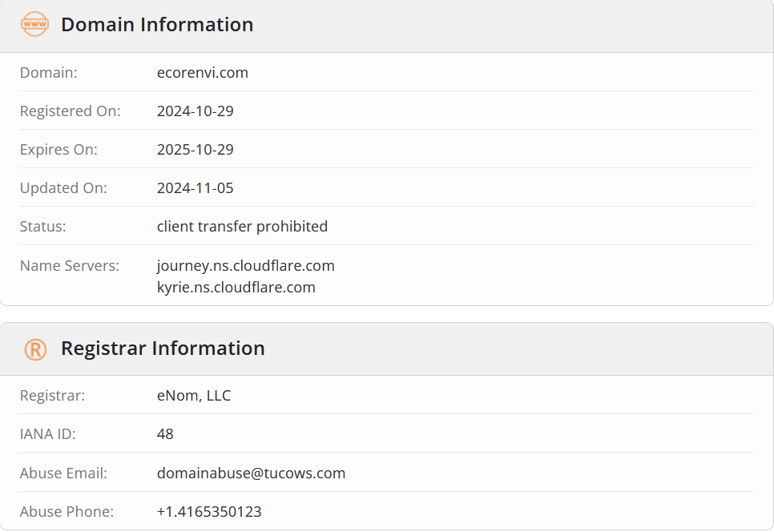Image resolution: width=774 pixels, height=532 pixels.
Task: Click the Abuse Email label
Action: pyautogui.click(x=63, y=474)
